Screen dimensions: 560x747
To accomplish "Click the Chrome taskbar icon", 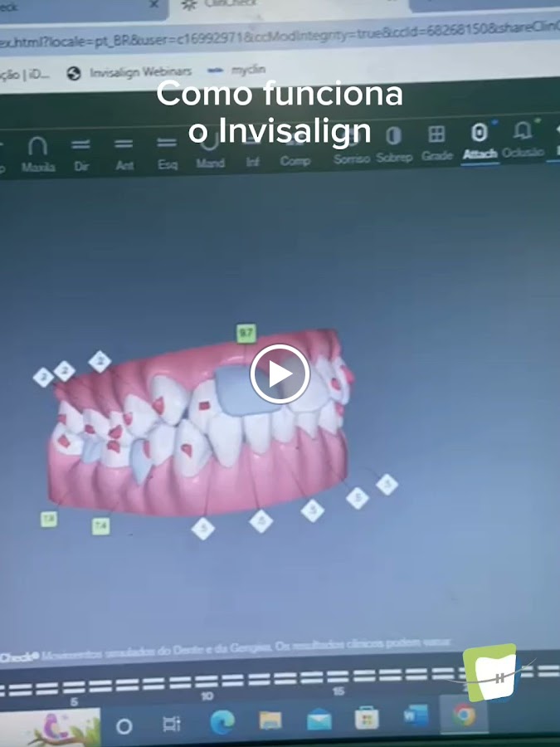I will (x=463, y=715).
